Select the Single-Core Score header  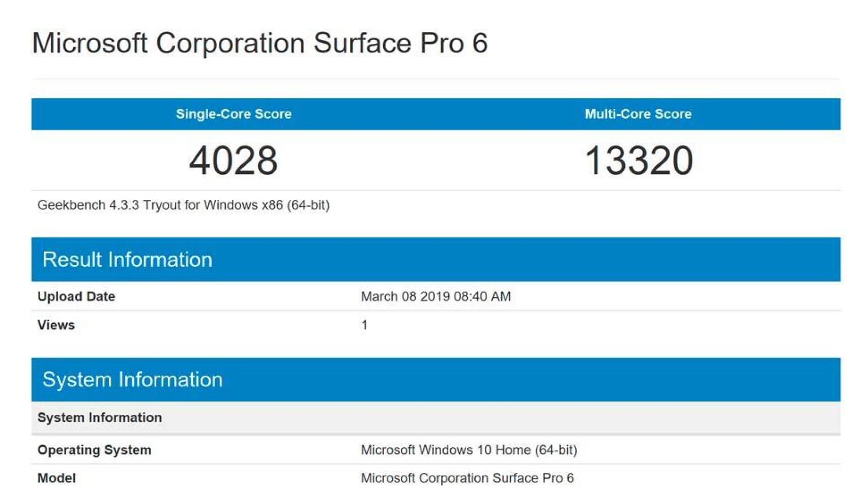[x=233, y=114]
